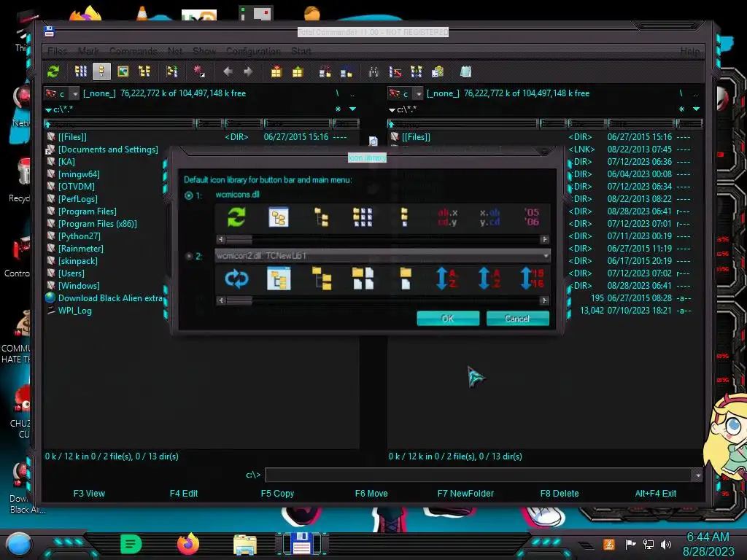Click the F3 View button
Screen dimensions: 747x560
pyautogui.click(x=89, y=494)
